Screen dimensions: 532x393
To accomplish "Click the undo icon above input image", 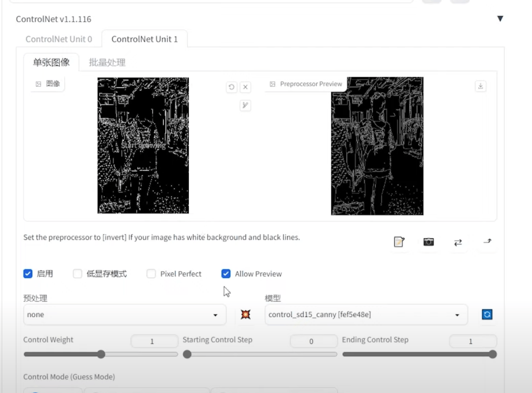I will tap(232, 87).
